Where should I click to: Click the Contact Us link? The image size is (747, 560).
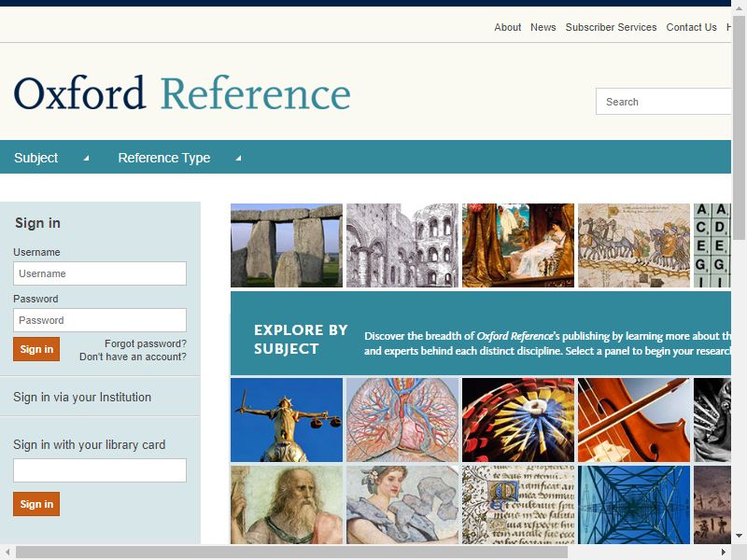[x=691, y=27]
